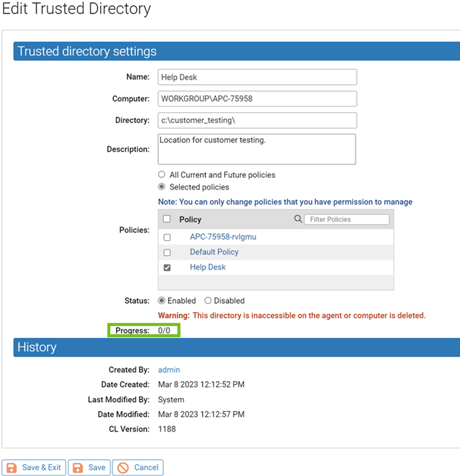Screen dimensions: 460x476
Task: Open the Default Policy link
Action: point(214,252)
